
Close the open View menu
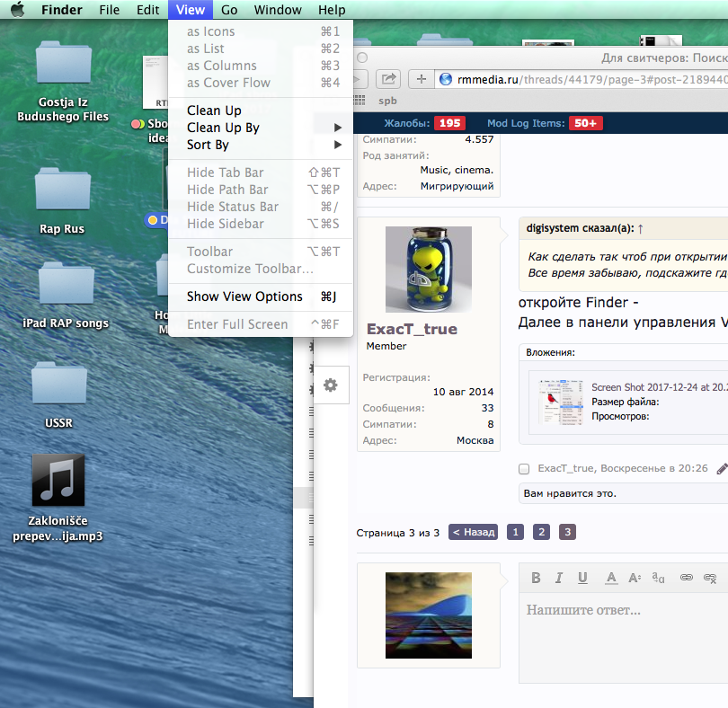click(191, 10)
